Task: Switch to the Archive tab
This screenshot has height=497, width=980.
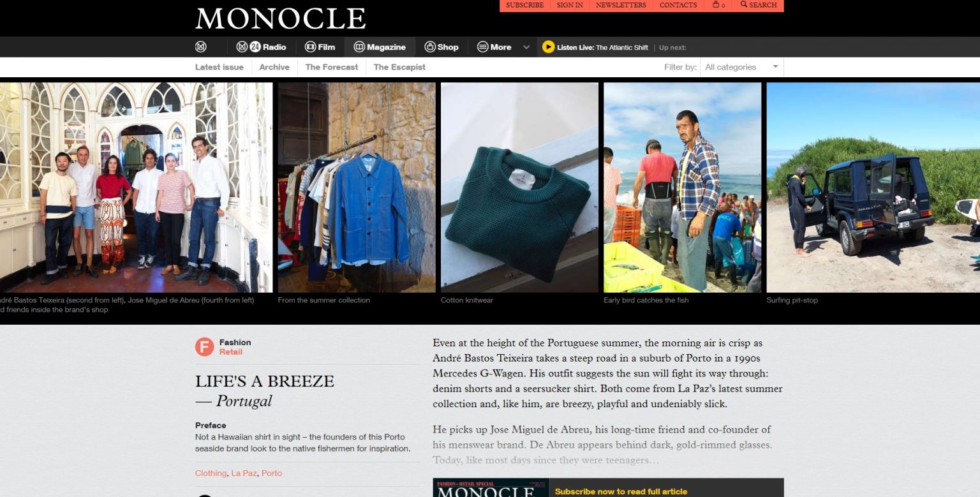Action: pos(274,67)
